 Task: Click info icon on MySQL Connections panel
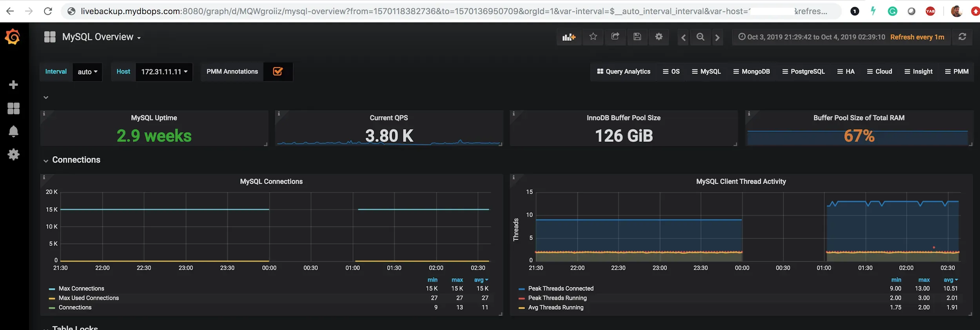[44, 177]
